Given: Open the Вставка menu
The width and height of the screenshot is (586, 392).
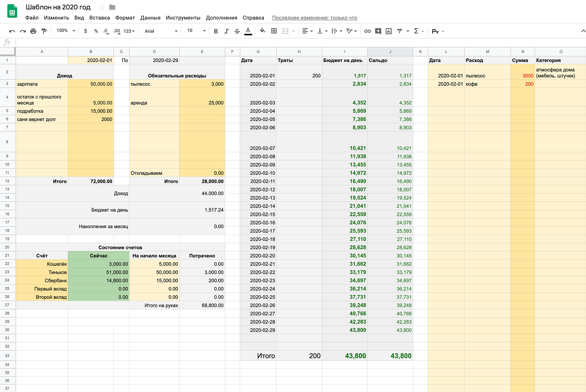Looking at the screenshot, I should pos(100,18).
